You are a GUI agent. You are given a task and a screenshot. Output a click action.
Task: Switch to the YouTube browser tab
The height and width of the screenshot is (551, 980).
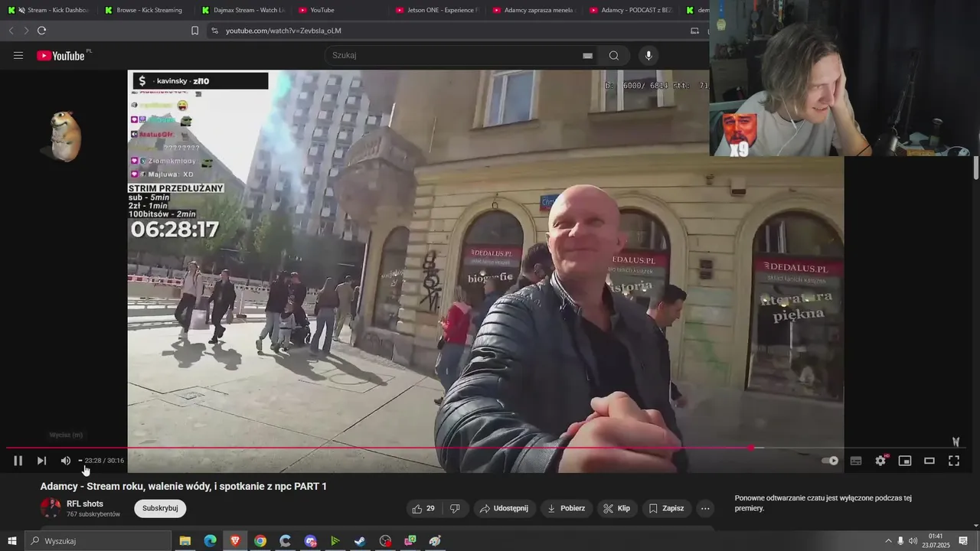click(x=341, y=10)
